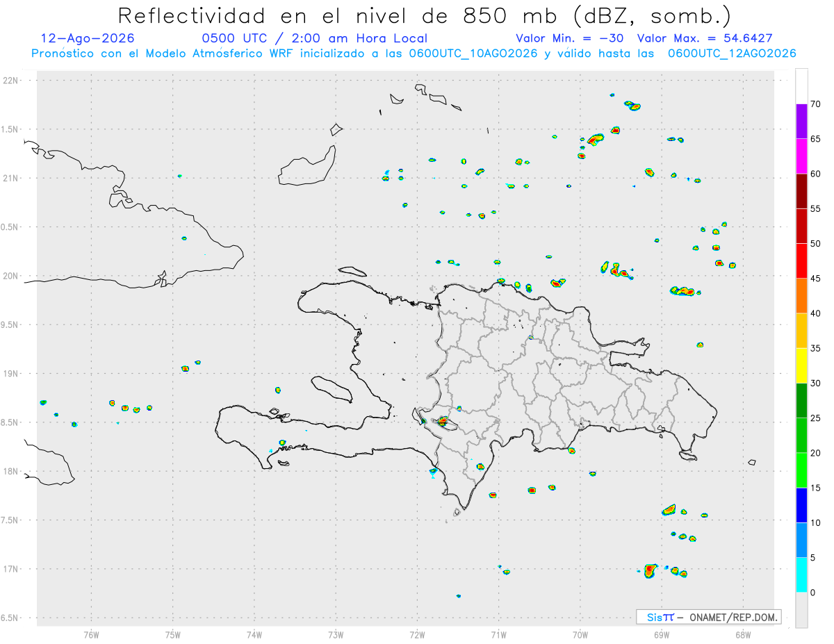
Task: Click the '45' color scale label
Action: coord(815,279)
